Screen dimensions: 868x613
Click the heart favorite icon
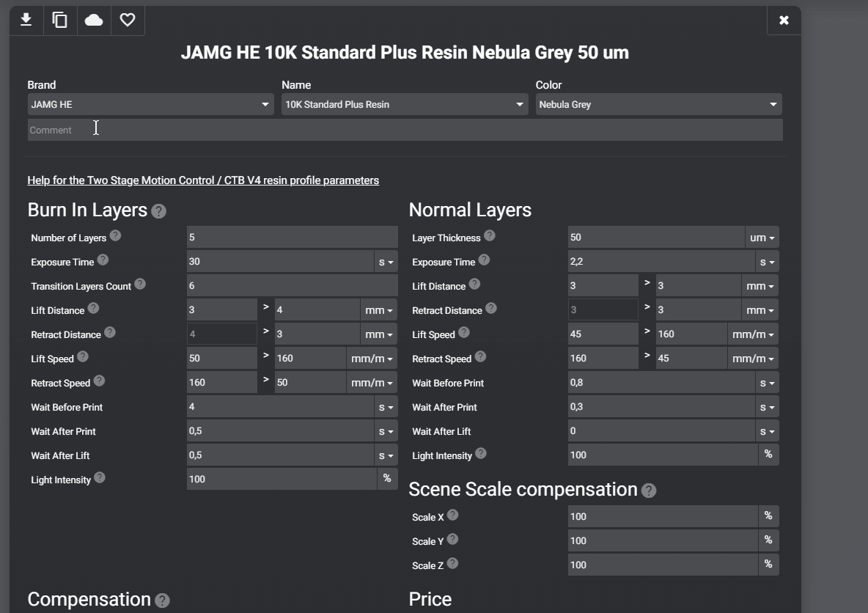128,21
